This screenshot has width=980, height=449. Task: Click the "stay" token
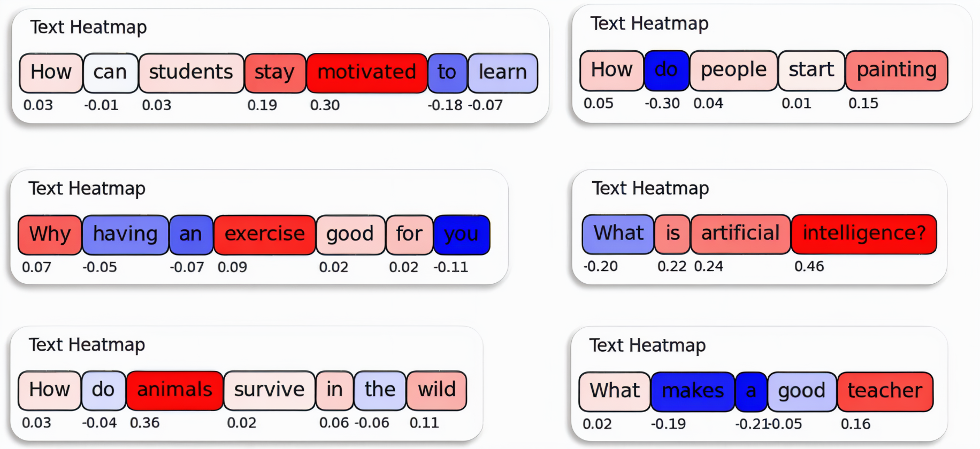click(x=274, y=73)
